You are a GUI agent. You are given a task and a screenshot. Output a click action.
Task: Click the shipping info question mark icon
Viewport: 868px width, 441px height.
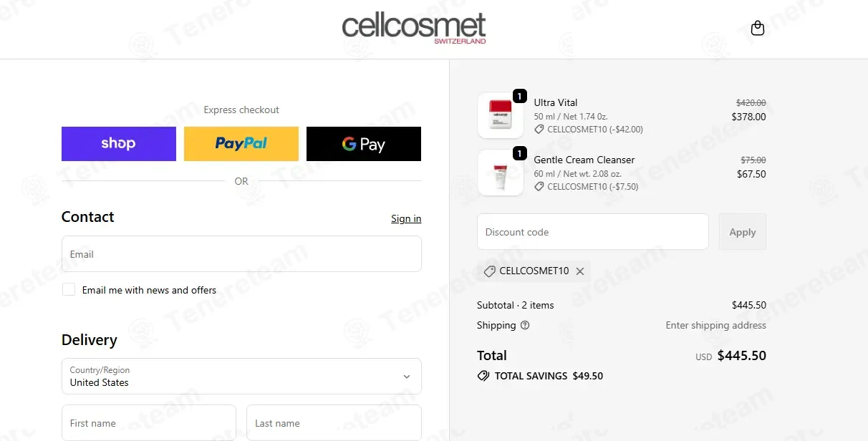click(525, 325)
